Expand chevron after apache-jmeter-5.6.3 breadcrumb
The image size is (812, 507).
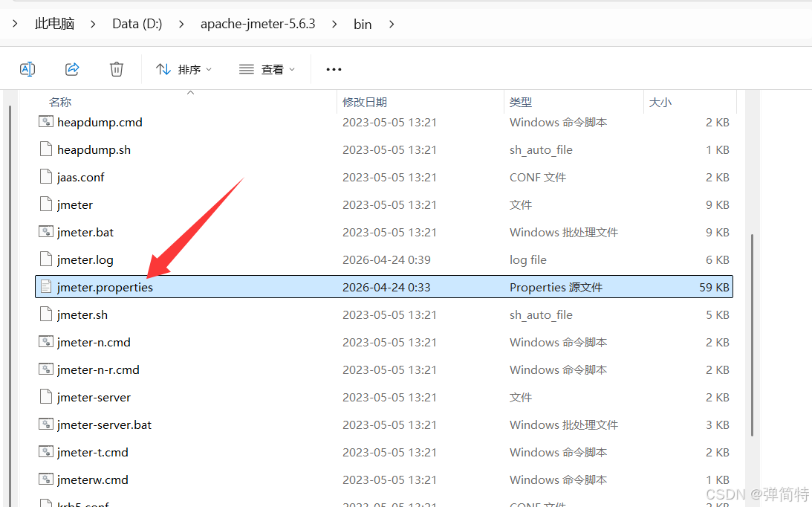[x=334, y=24]
